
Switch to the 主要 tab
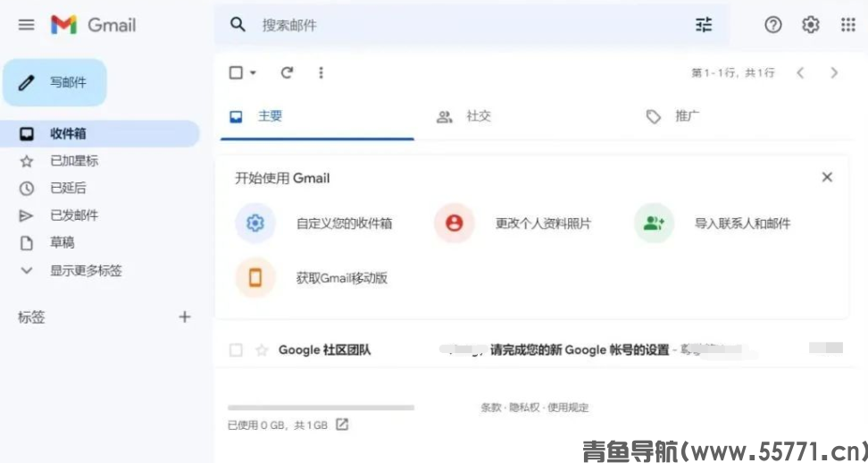pyautogui.click(x=317, y=117)
